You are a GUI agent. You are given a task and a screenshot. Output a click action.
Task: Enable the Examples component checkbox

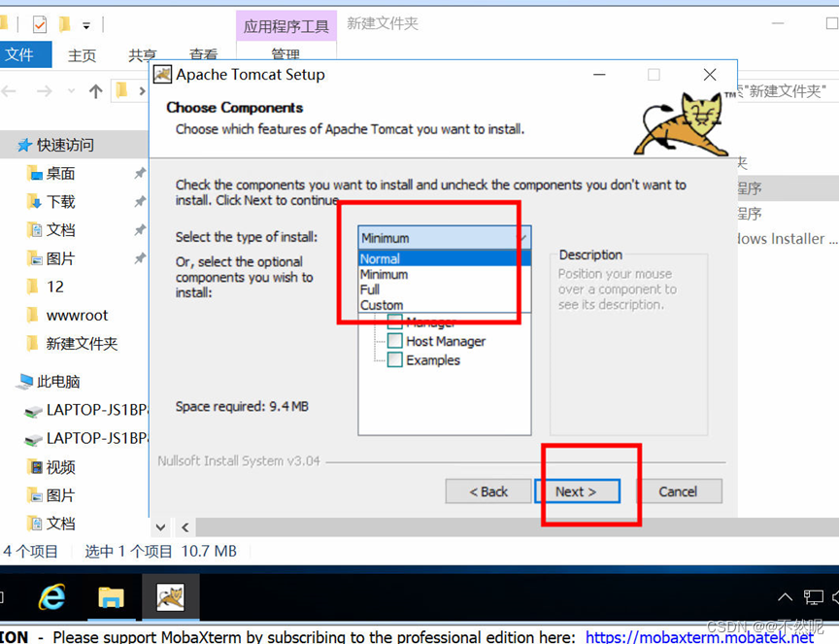coord(395,359)
